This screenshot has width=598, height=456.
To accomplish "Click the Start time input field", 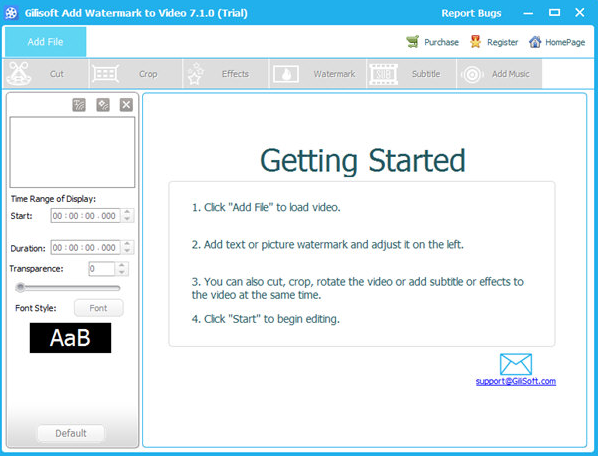I will pyautogui.click(x=85, y=216).
